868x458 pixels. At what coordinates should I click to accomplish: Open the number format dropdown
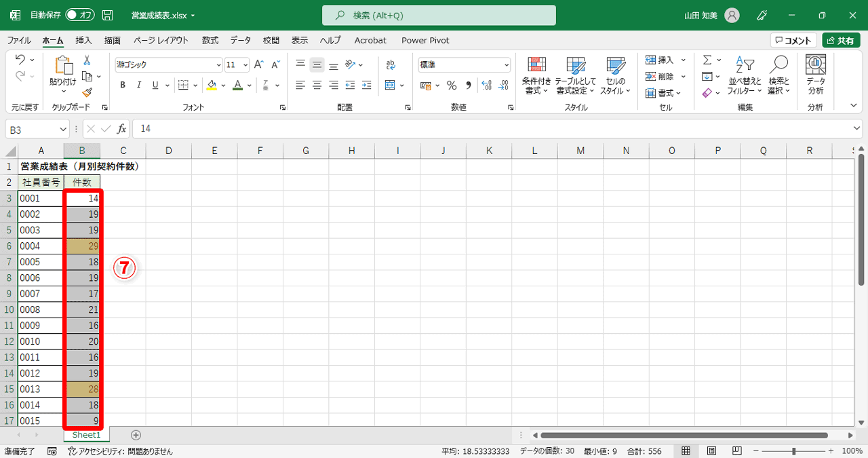click(x=507, y=65)
